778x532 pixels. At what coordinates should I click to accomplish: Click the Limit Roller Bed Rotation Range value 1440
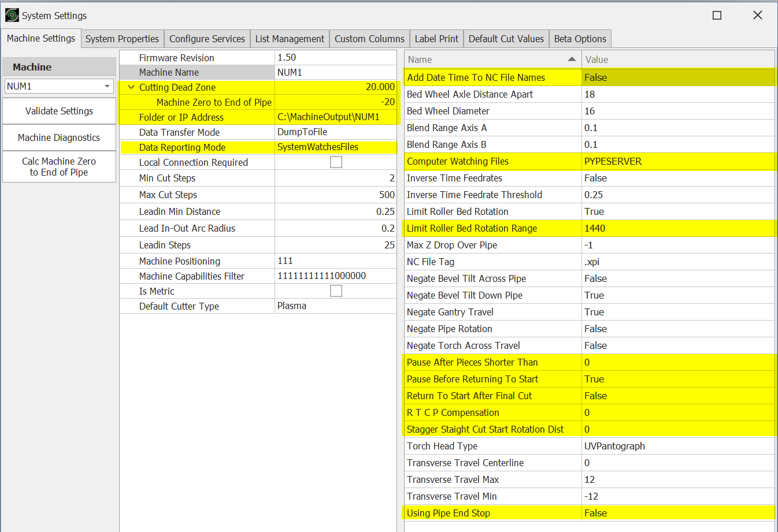coord(678,228)
